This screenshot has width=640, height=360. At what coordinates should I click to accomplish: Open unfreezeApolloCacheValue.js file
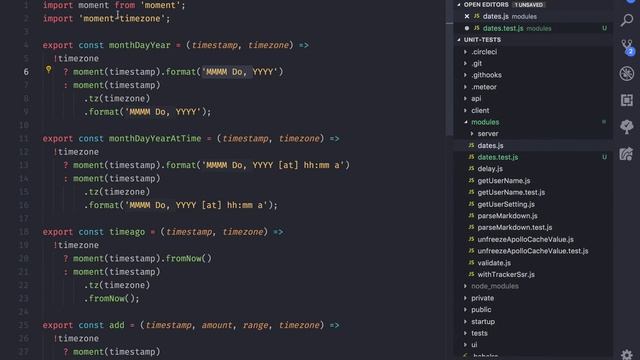[x=525, y=239]
